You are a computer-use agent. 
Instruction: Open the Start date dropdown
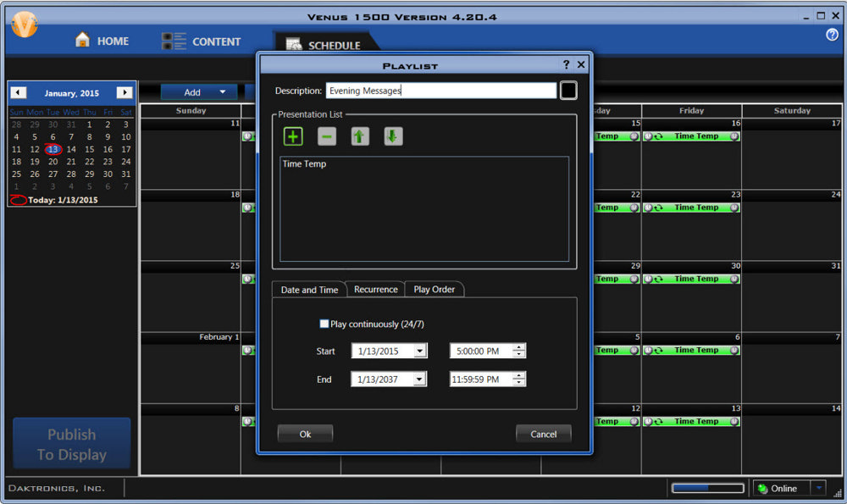tap(420, 352)
